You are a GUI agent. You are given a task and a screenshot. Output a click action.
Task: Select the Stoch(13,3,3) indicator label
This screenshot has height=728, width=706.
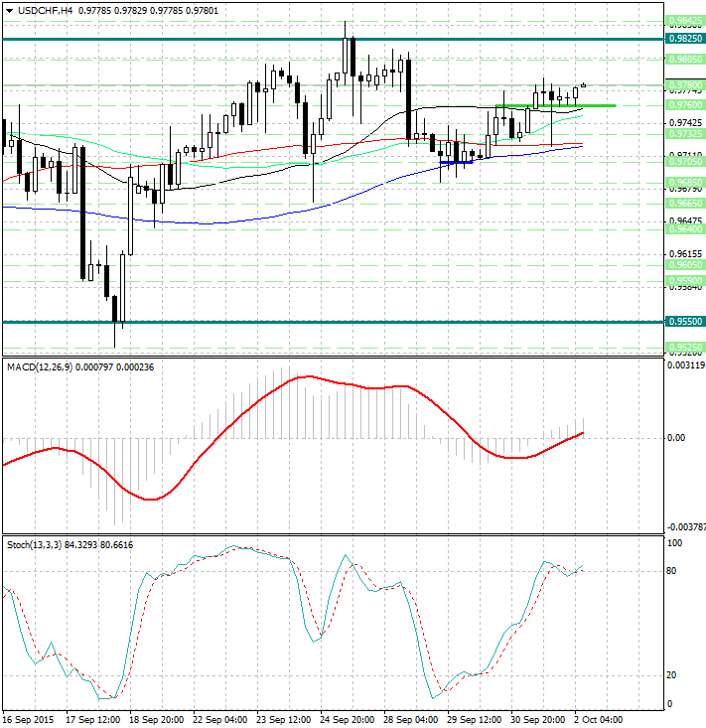coord(34,544)
